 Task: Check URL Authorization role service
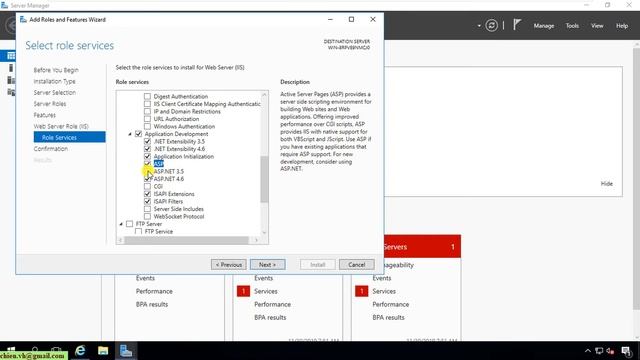147,119
